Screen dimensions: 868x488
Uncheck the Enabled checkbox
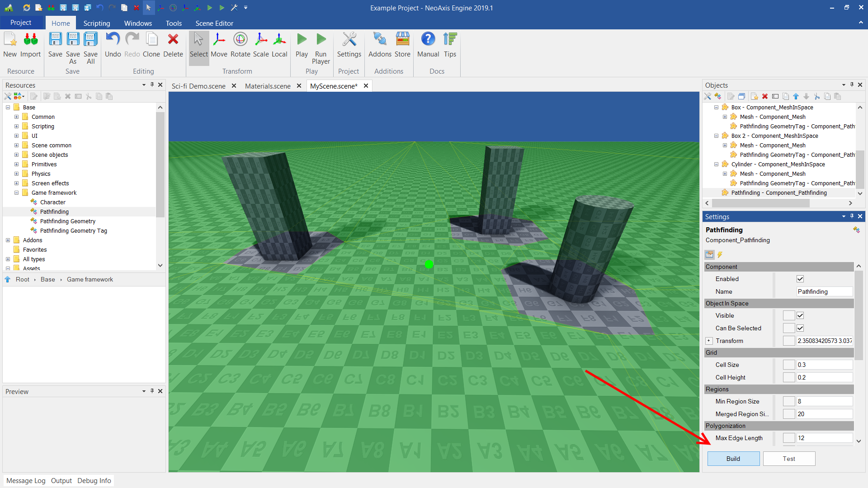[x=800, y=279]
